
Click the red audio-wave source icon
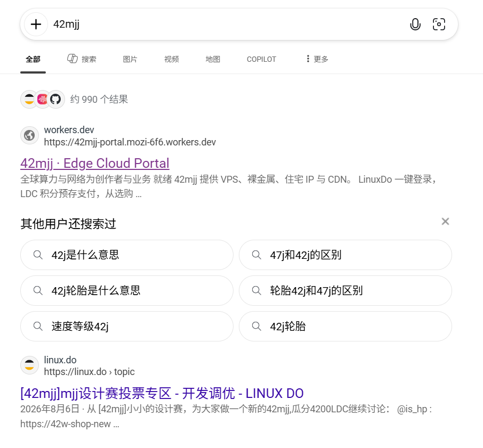click(x=43, y=100)
